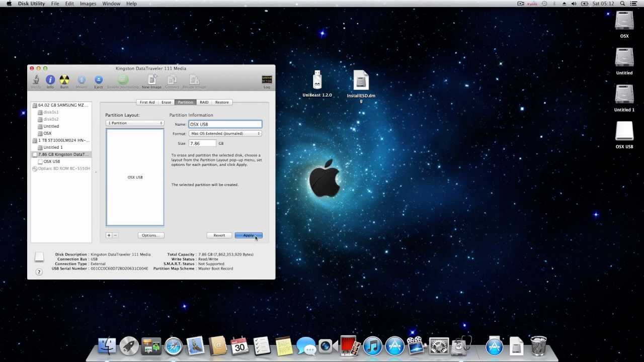Open the Format dropdown menu
The image size is (644, 362).
coord(225,134)
